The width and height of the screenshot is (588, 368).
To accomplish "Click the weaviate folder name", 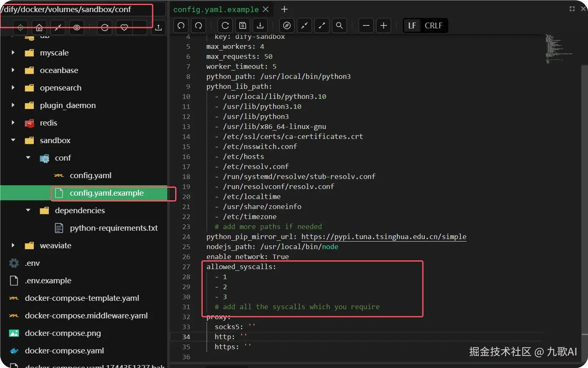I will point(55,245).
